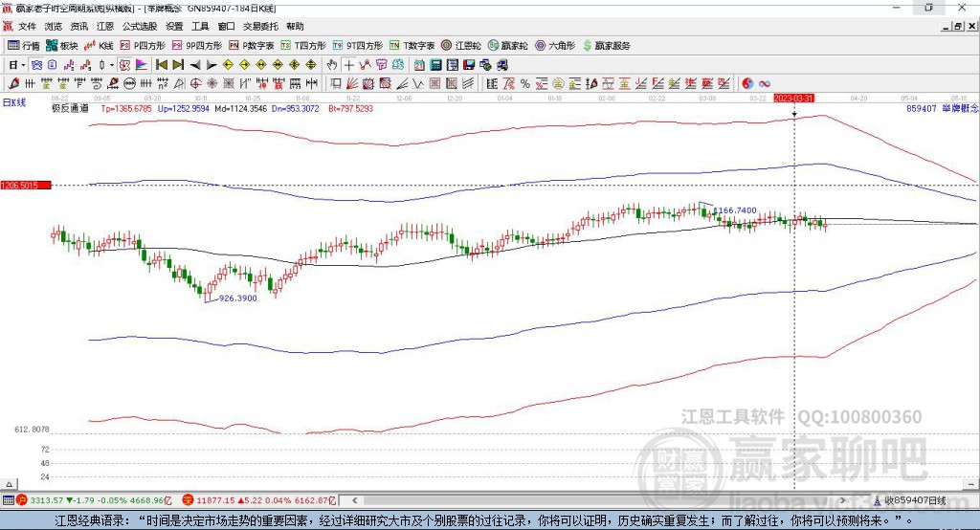Click the red-blue yin-yang circle icon
The height and width of the screenshot is (530, 980).
pyautogui.click(x=746, y=84)
